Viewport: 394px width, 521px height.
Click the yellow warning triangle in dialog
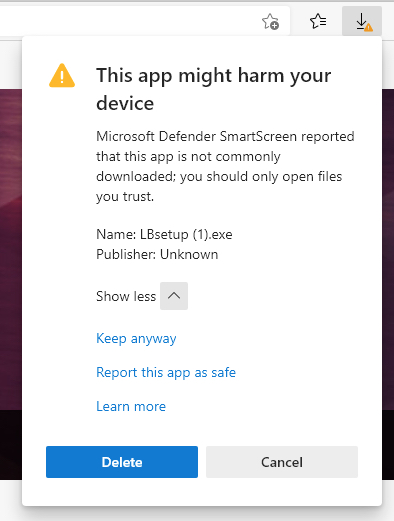62,75
